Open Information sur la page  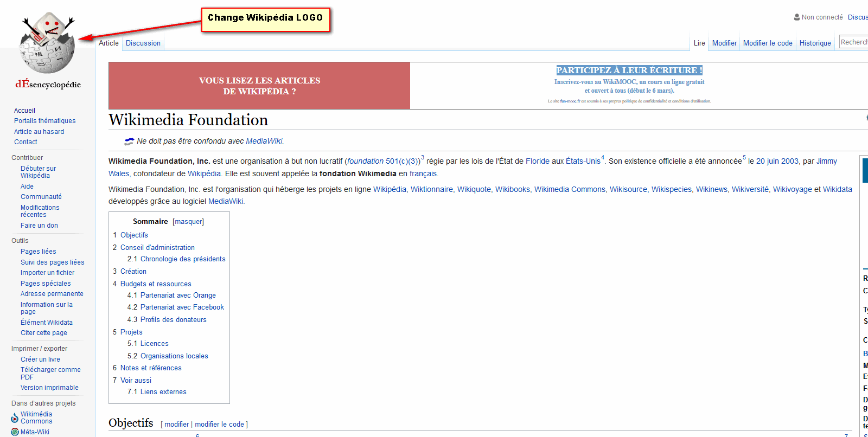point(47,308)
